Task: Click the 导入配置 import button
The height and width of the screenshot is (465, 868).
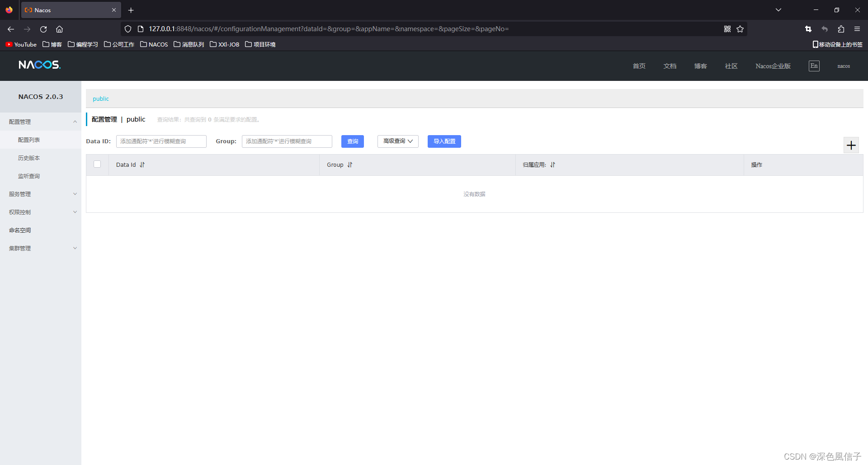Action: click(x=444, y=141)
